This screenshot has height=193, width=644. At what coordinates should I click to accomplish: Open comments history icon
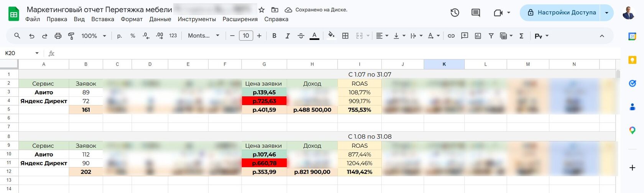(x=476, y=13)
